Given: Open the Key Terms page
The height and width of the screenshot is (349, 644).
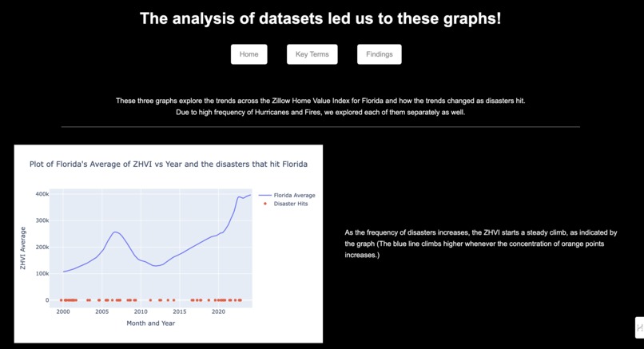Looking at the screenshot, I should [x=312, y=54].
